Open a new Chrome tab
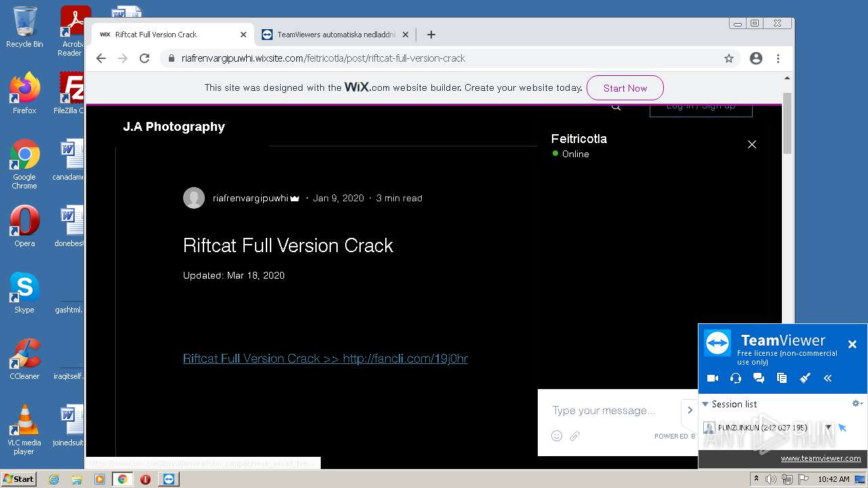Screen dimensions: 868x488 [x=431, y=35]
